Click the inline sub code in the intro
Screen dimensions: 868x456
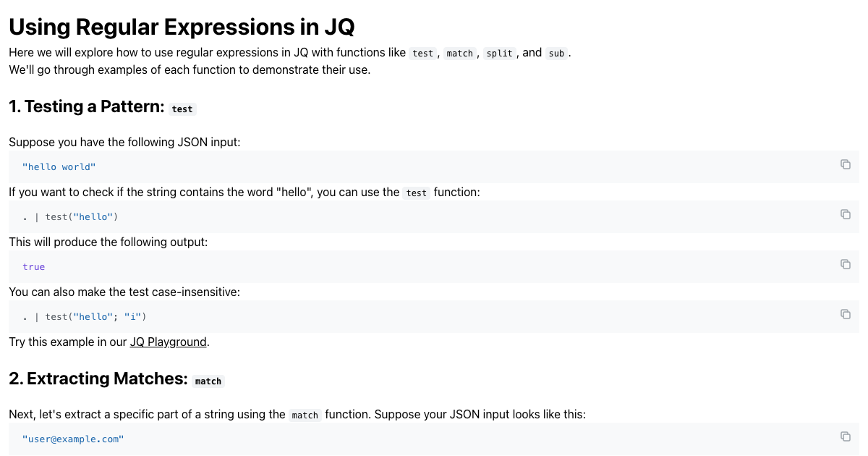click(x=556, y=53)
